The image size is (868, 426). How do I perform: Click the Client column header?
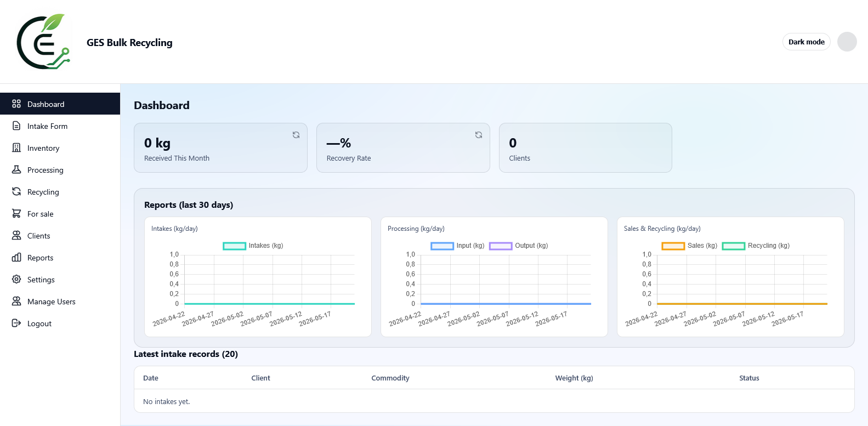tap(260, 378)
